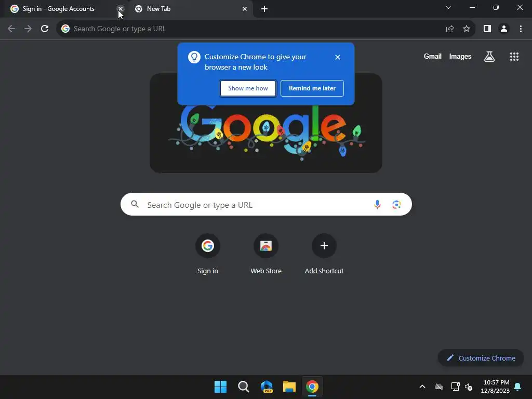Viewport: 532px width, 399px height.
Task: Reload the current page
Action: (x=45, y=29)
